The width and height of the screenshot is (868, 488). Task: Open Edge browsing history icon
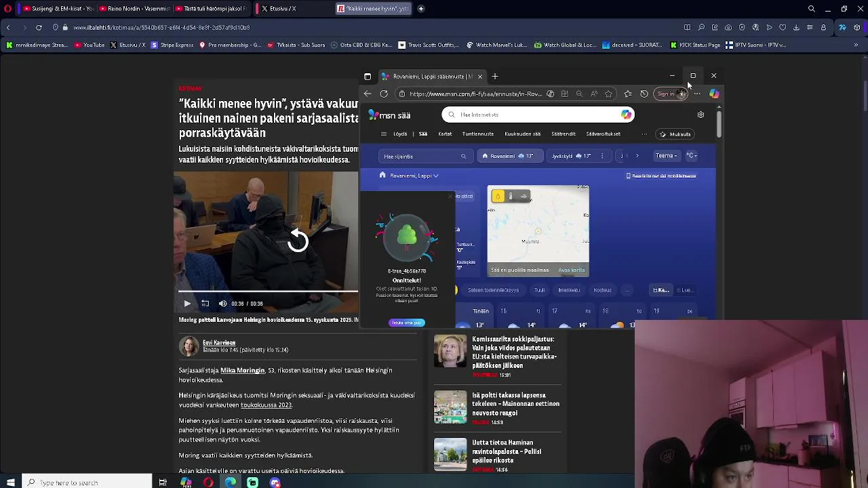coord(644,94)
